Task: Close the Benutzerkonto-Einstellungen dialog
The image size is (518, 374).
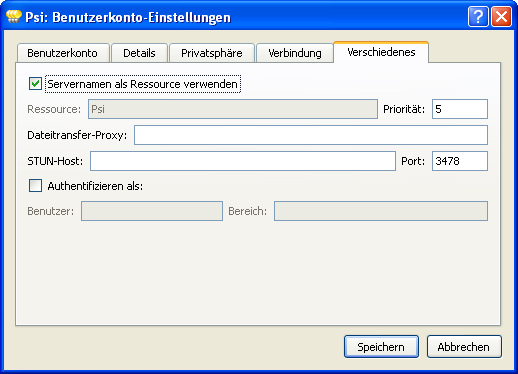Action: [x=502, y=16]
